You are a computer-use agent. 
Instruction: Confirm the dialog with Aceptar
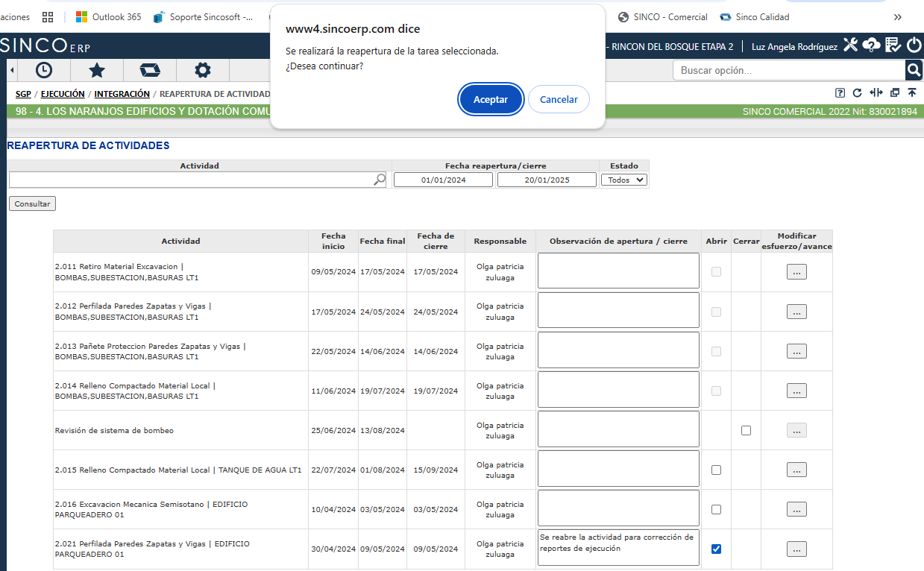click(x=491, y=99)
